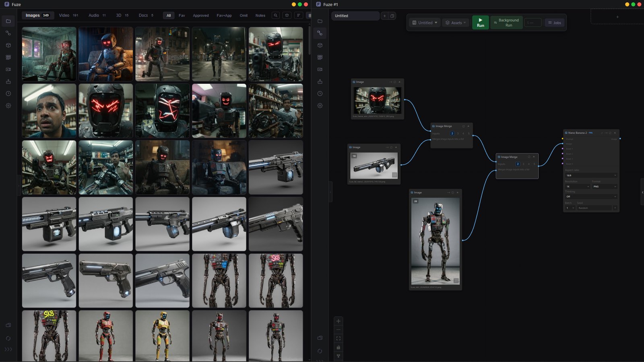Viewport: 644px width, 362px height.
Task: Open the search icon in the media browser
Action: point(276,15)
